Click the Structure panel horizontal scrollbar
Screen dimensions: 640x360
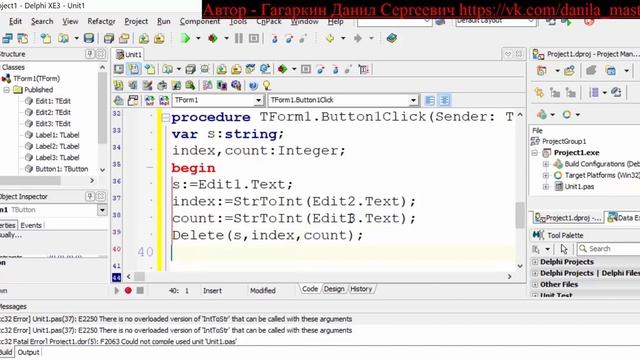pos(31,180)
